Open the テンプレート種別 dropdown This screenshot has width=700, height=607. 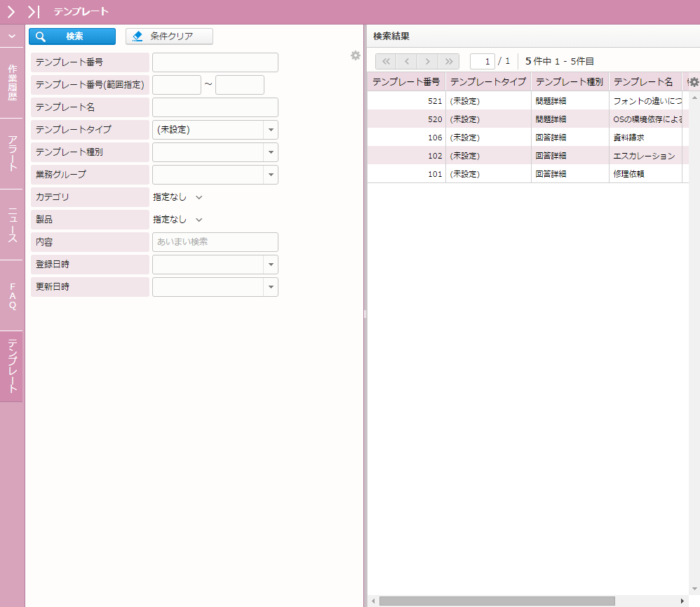pos(271,152)
